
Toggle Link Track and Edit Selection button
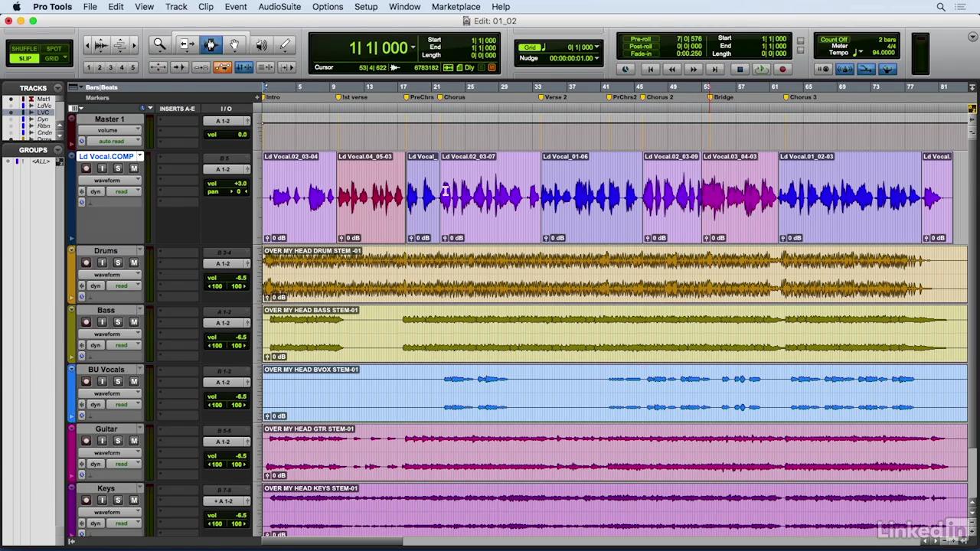[x=266, y=67]
